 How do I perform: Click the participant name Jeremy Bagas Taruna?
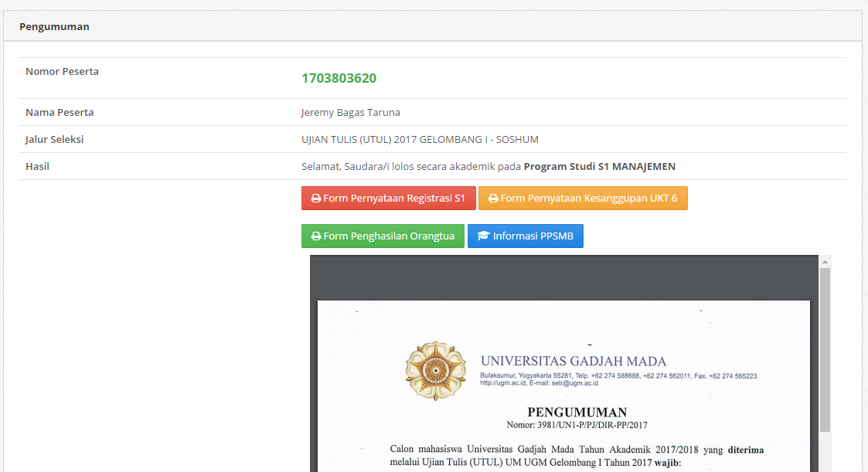pos(350,112)
